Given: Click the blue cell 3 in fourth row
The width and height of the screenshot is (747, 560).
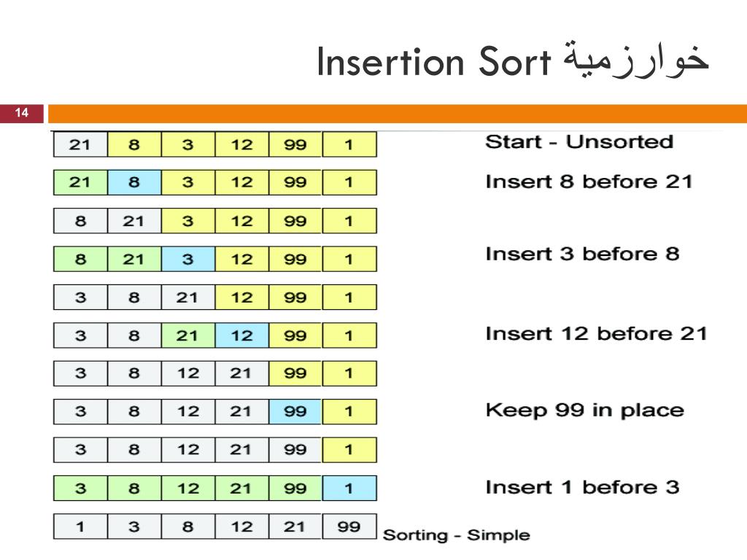Looking at the screenshot, I should click(x=188, y=259).
